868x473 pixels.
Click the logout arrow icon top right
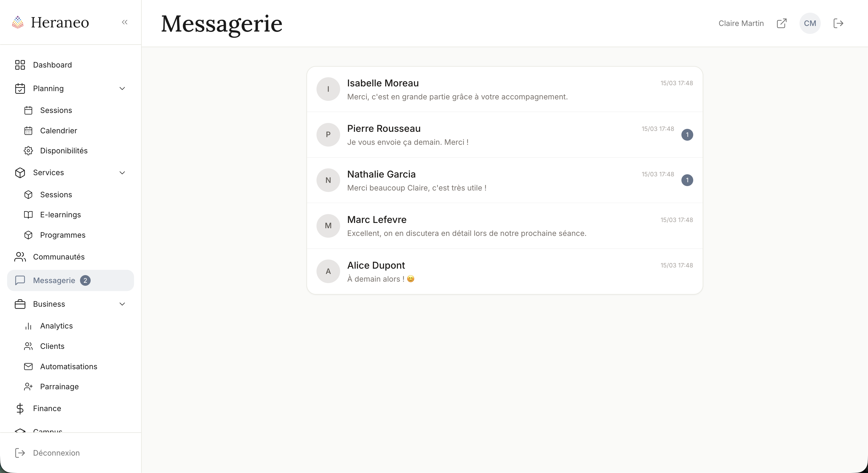839,23
